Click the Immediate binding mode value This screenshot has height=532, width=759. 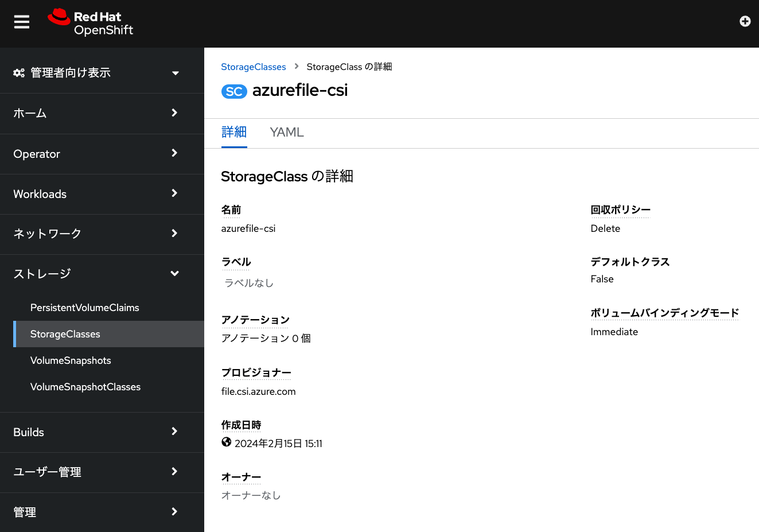tap(614, 332)
